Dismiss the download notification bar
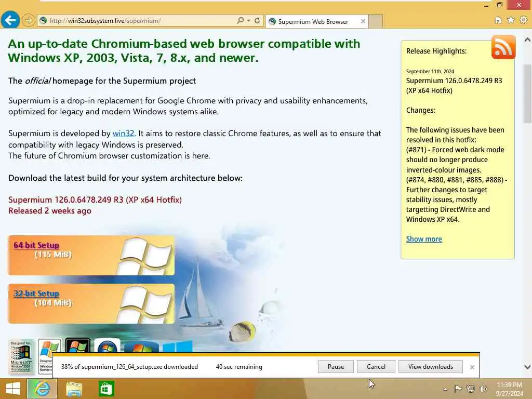532x399 pixels. point(472,367)
